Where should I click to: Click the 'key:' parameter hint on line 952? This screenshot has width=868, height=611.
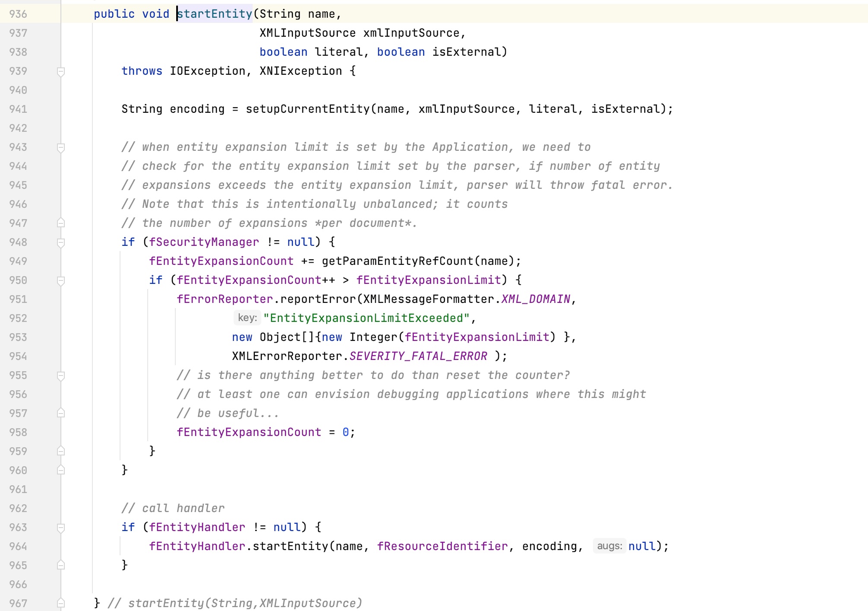247,318
